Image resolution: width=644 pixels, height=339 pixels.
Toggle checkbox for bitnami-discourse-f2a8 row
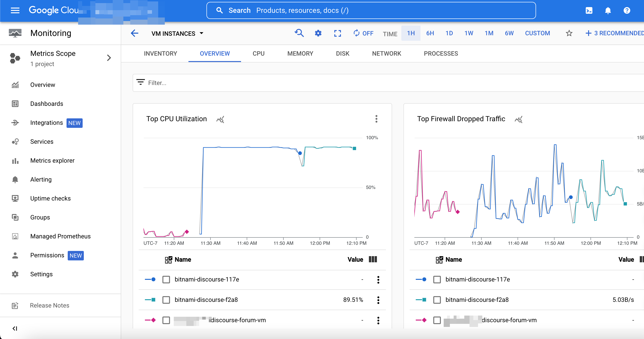pyautogui.click(x=166, y=299)
